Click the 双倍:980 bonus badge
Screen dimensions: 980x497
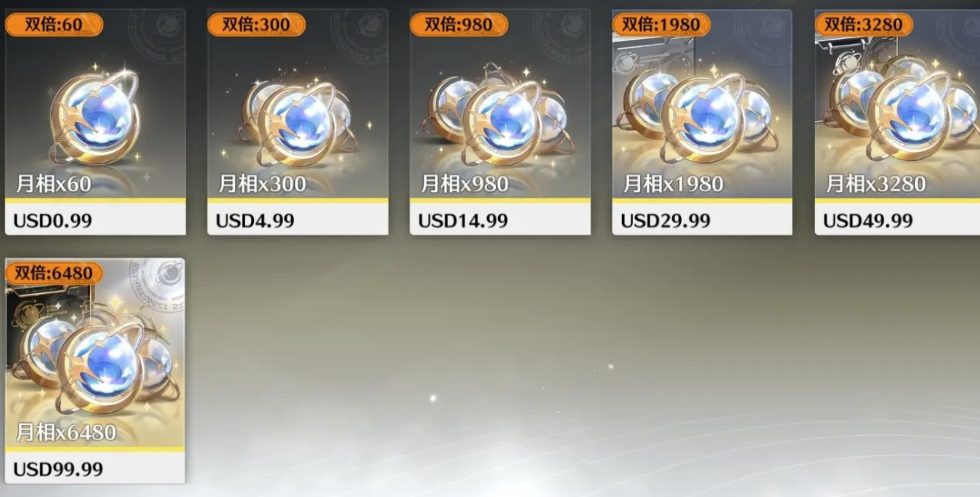point(458,24)
